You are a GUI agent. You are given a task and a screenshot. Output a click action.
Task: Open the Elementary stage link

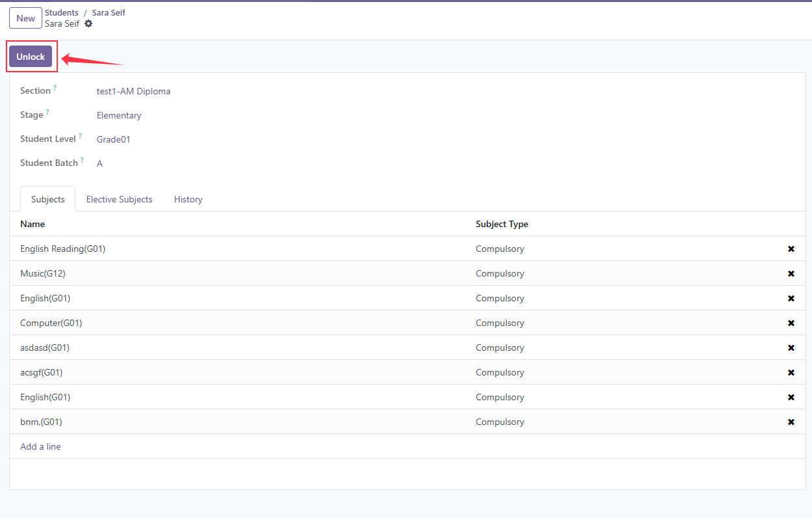click(x=119, y=116)
